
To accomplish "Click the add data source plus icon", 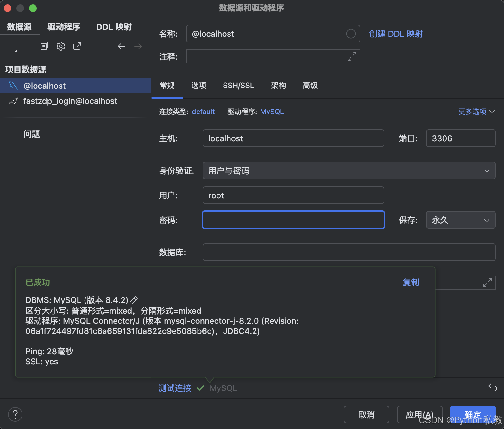I will click(11, 46).
